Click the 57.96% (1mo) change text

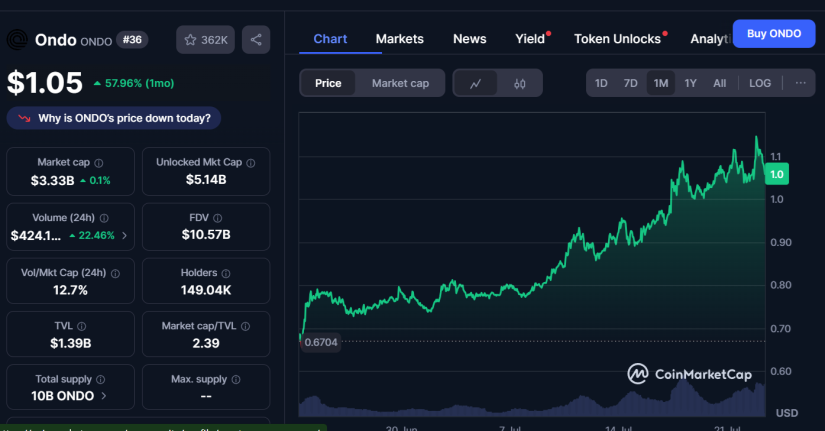[139, 83]
